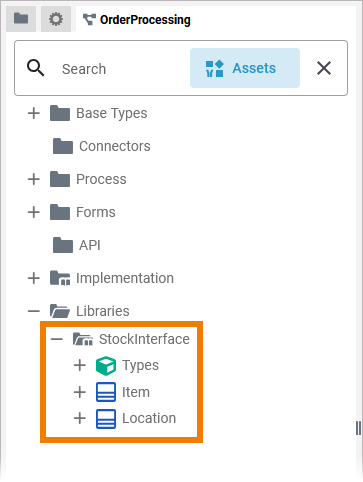Image resolution: width=363 pixels, height=482 pixels.
Task: Select the Forms label
Action: pos(96,212)
